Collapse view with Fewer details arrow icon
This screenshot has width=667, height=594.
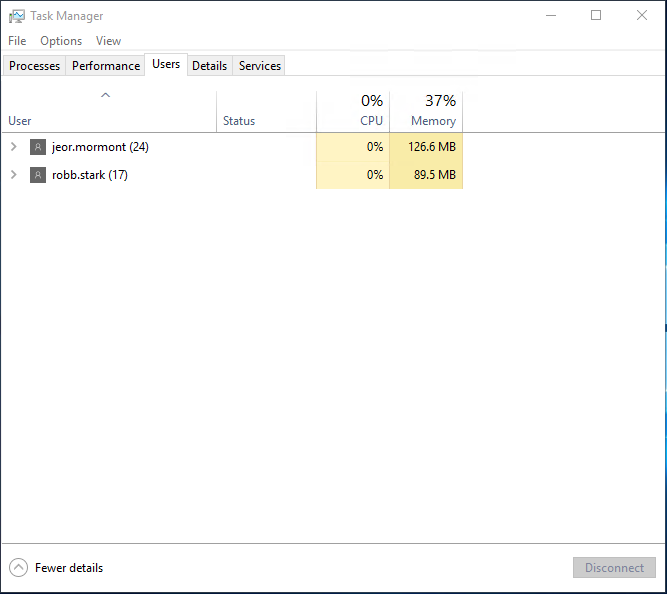tap(18, 568)
